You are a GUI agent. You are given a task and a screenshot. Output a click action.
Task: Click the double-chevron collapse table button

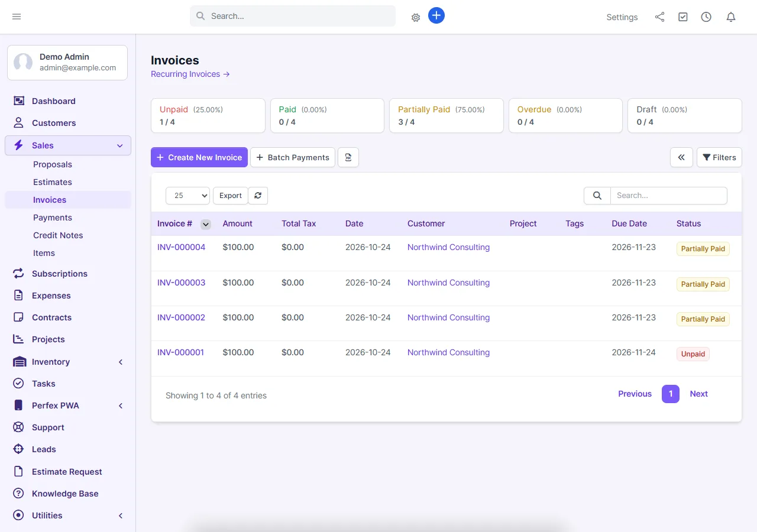click(x=681, y=157)
